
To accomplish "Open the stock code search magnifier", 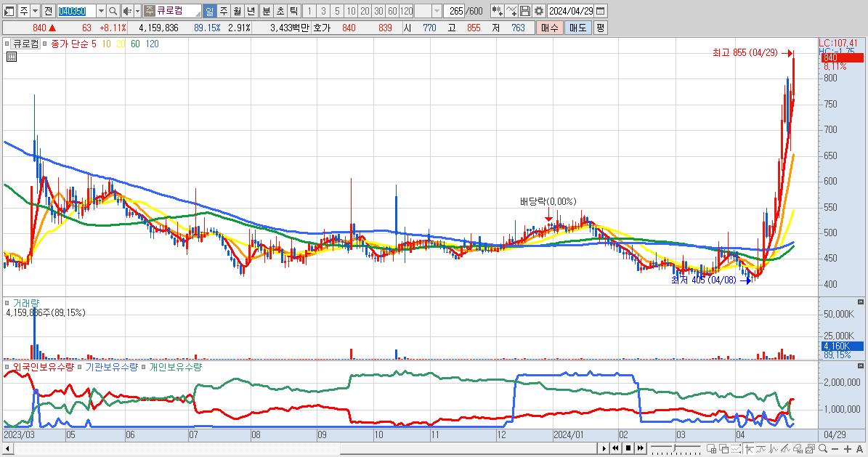I will pos(113,11).
